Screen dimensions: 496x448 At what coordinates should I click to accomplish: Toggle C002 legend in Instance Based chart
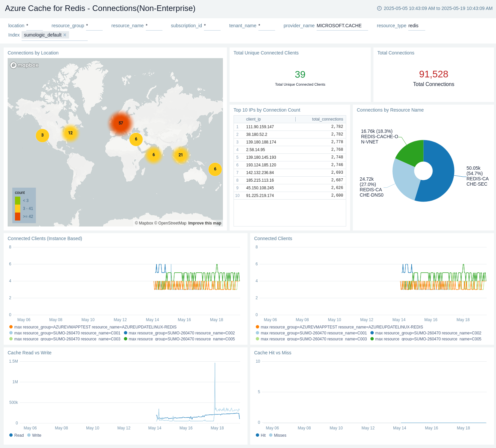click(179, 333)
